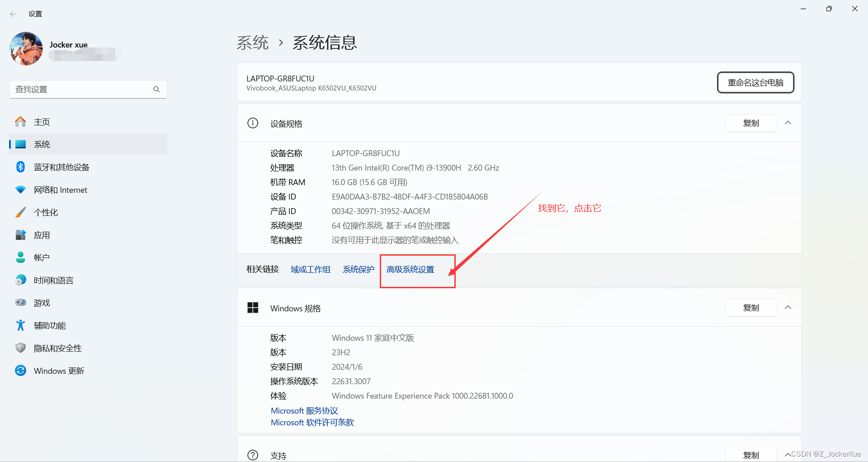Click the Windows Feature Experience Pack text
This screenshot has height=462, width=868.
(422, 396)
